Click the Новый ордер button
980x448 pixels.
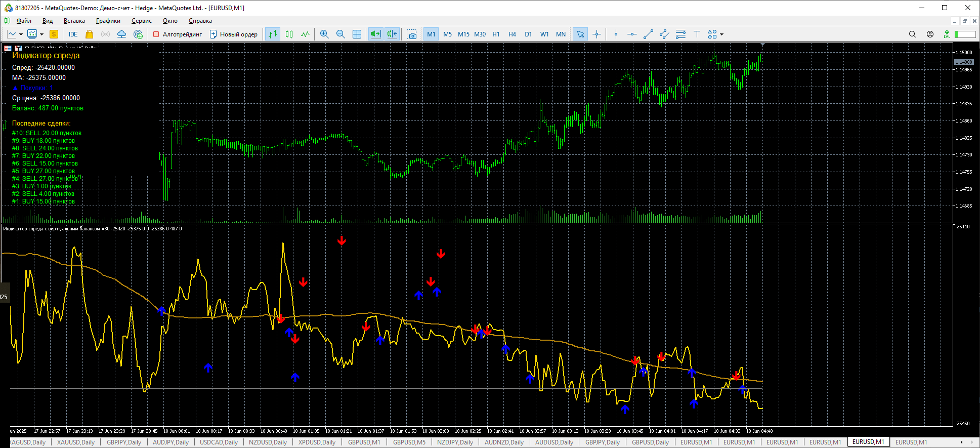click(x=234, y=34)
